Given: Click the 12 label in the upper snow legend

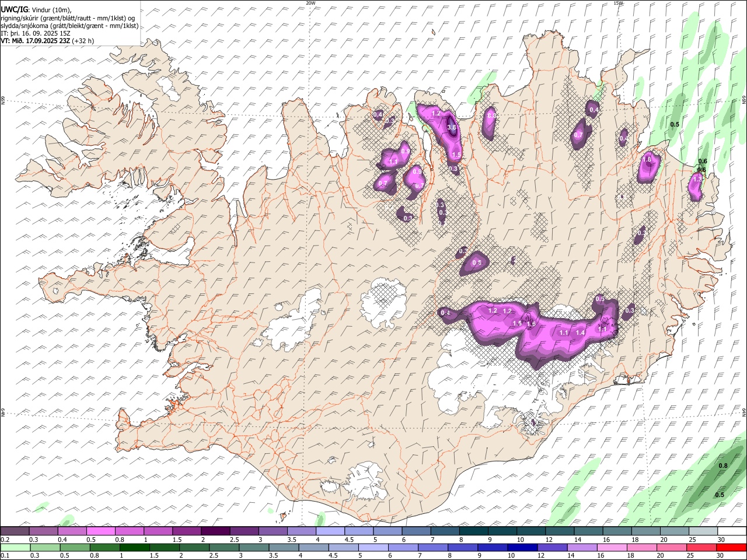Looking at the screenshot, I should point(549,540).
